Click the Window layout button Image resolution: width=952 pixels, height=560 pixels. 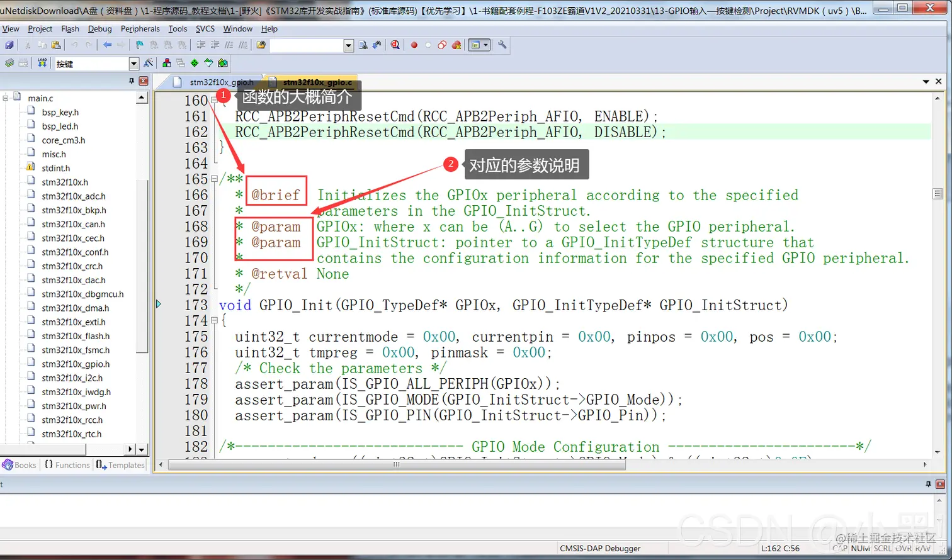pos(475,45)
